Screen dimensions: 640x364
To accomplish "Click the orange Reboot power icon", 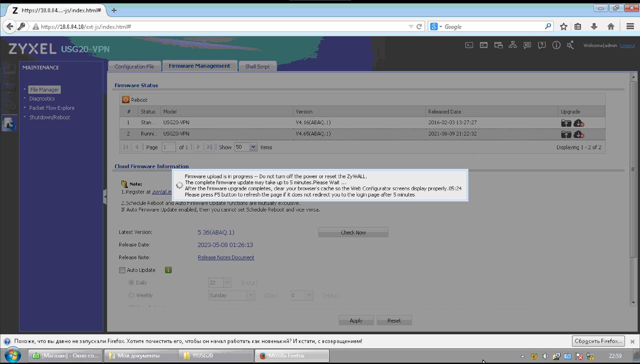I will tap(125, 99).
